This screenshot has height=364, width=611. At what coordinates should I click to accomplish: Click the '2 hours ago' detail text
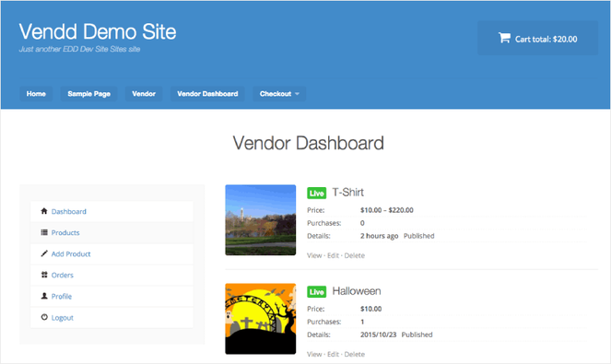tap(379, 236)
